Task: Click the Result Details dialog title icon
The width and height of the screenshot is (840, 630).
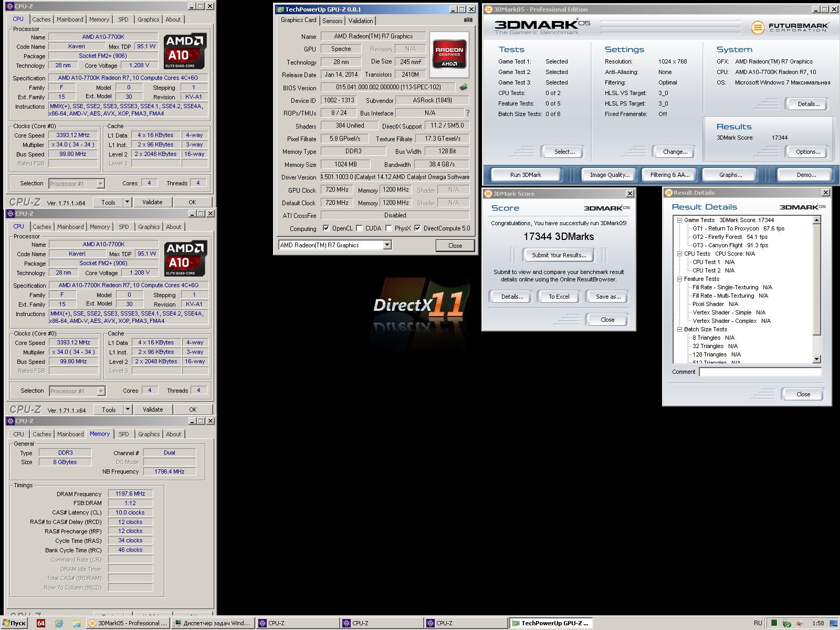Action: 669,193
